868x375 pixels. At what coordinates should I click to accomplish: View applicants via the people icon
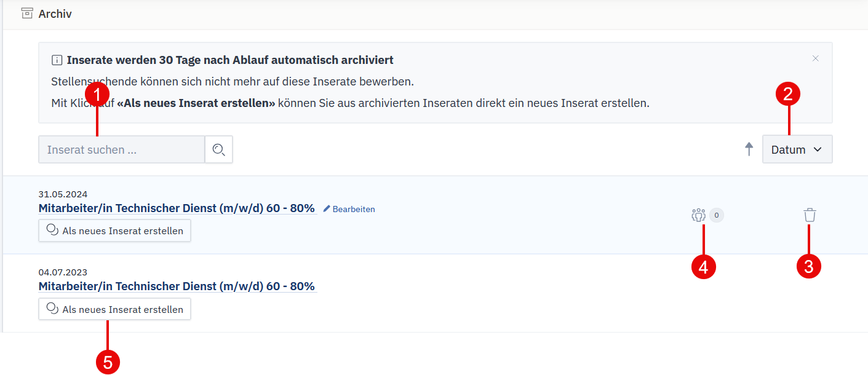click(698, 215)
